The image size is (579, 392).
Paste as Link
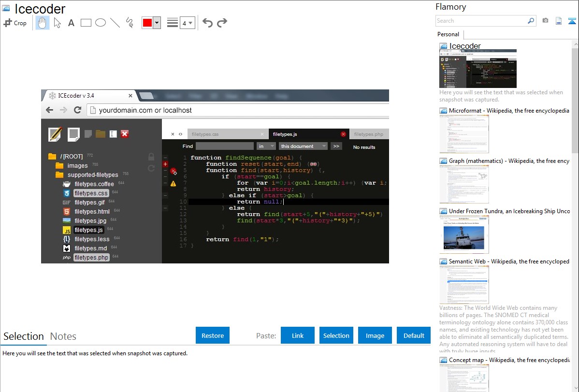pyautogui.click(x=298, y=335)
